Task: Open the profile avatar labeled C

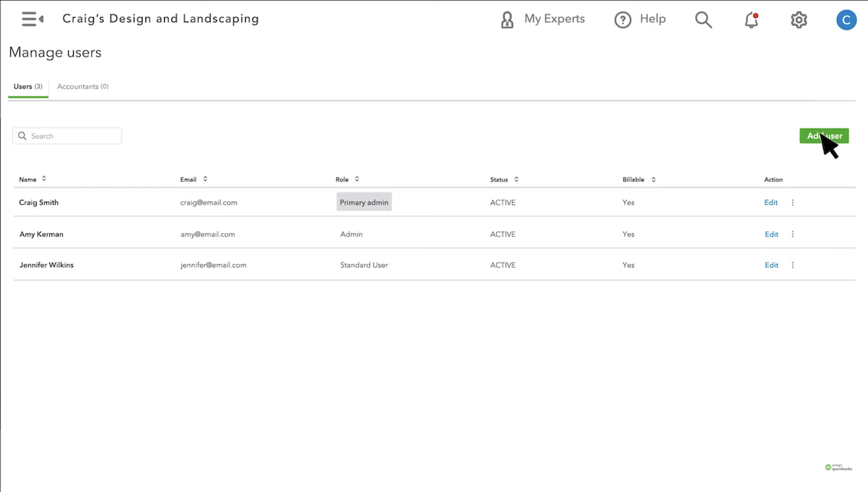Action: 846,20
